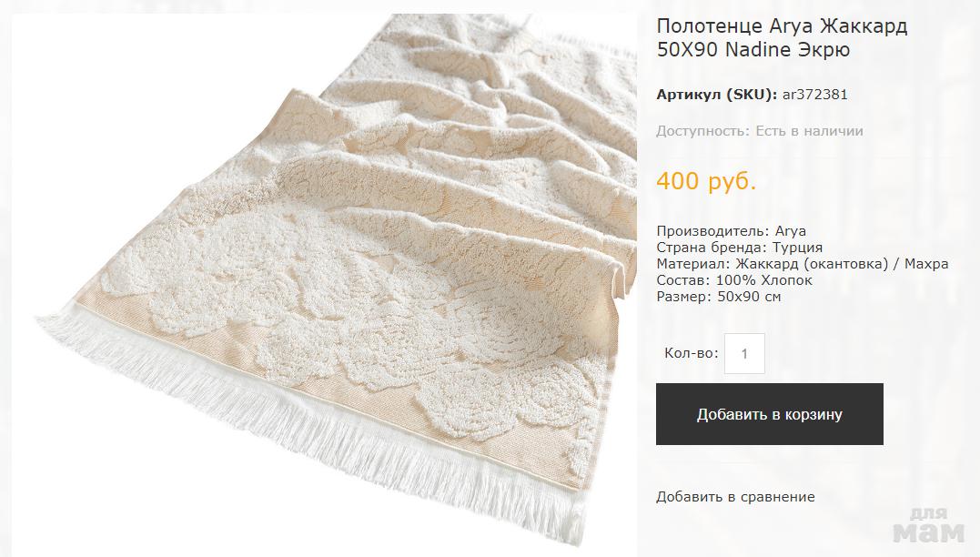Select the 'Размер: 50x90 см' line
The height and width of the screenshot is (557, 980).
click(x=719, y=297)
